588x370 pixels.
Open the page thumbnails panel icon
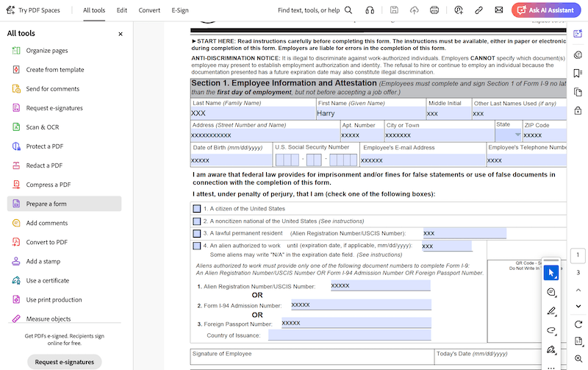pyautogui.click(x=578, y=92)
